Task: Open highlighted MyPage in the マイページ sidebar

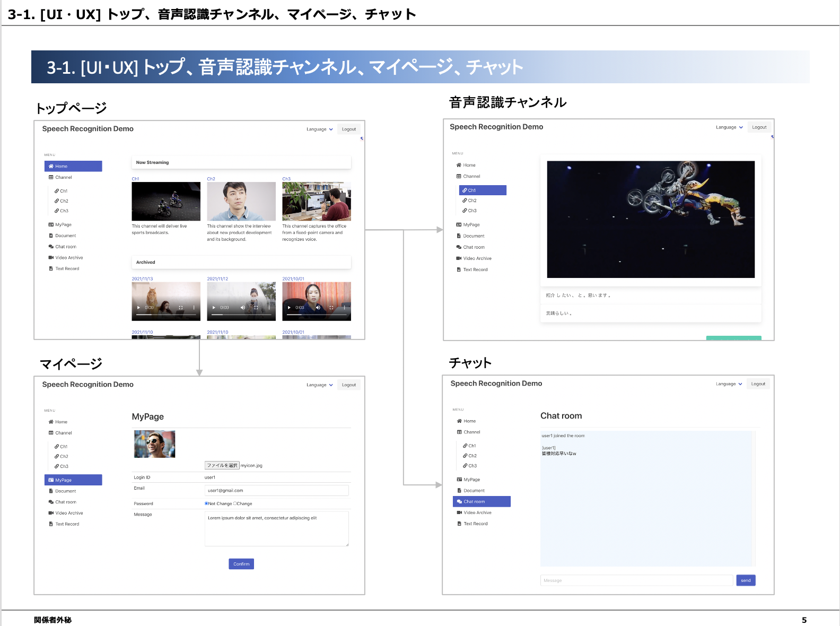Action: 73,480
